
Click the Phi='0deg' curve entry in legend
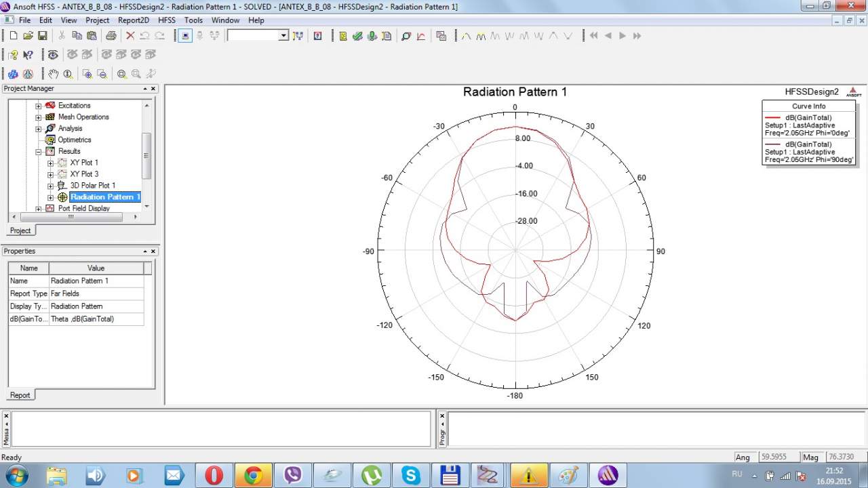[807, 125]
